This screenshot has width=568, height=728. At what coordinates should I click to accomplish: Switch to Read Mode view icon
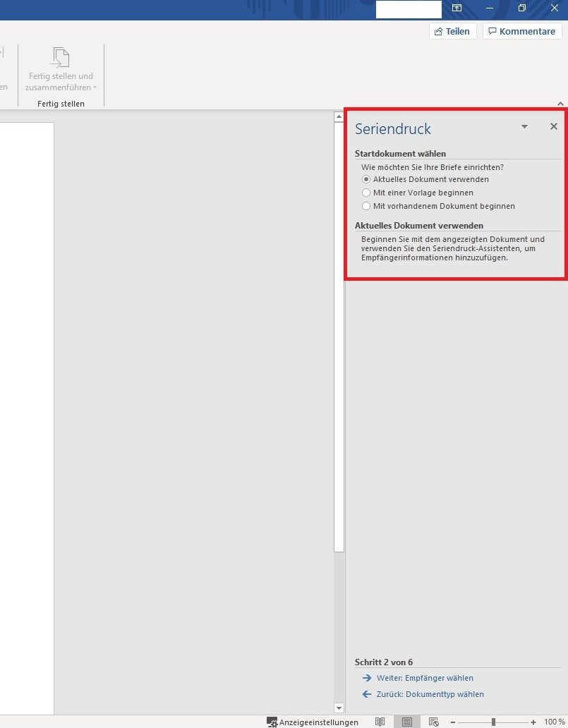pyautogui.click(x=380, y=722)
